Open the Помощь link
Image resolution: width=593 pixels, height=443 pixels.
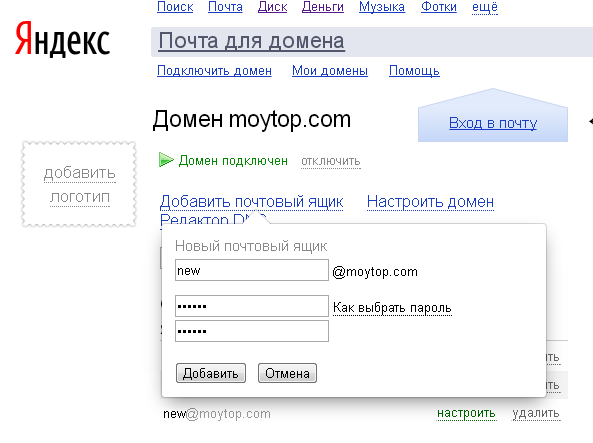[x=414, y=71]
